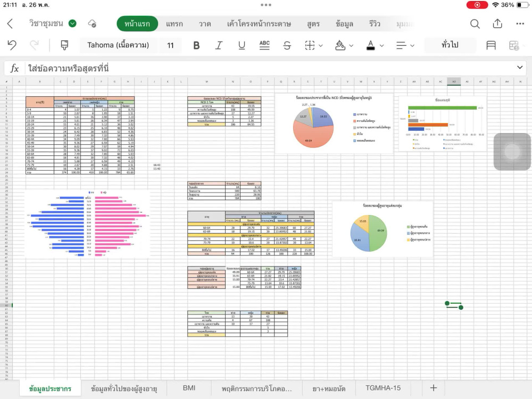Tap the green connector line shape
This screenshot has width=532, height=399.
point(454,305)
